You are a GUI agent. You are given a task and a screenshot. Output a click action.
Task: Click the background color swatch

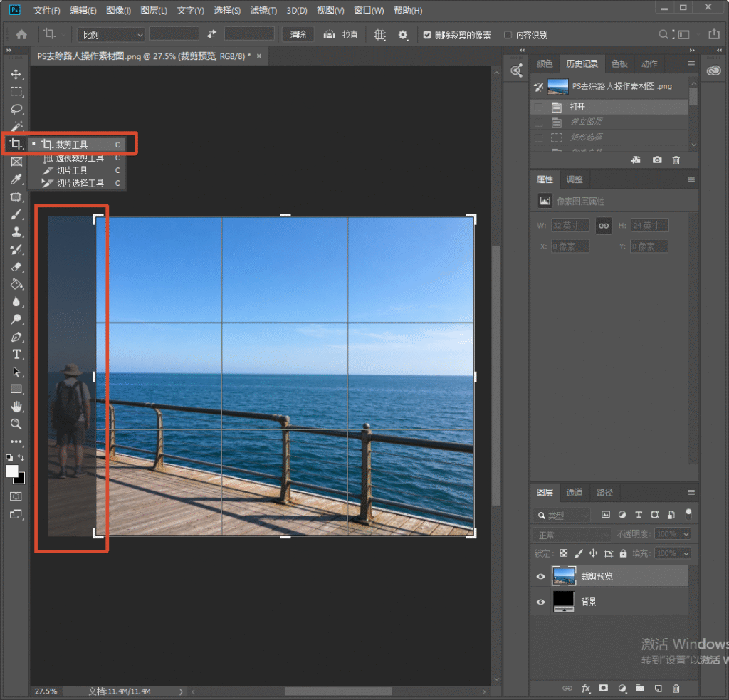click(x=20, y=479)
